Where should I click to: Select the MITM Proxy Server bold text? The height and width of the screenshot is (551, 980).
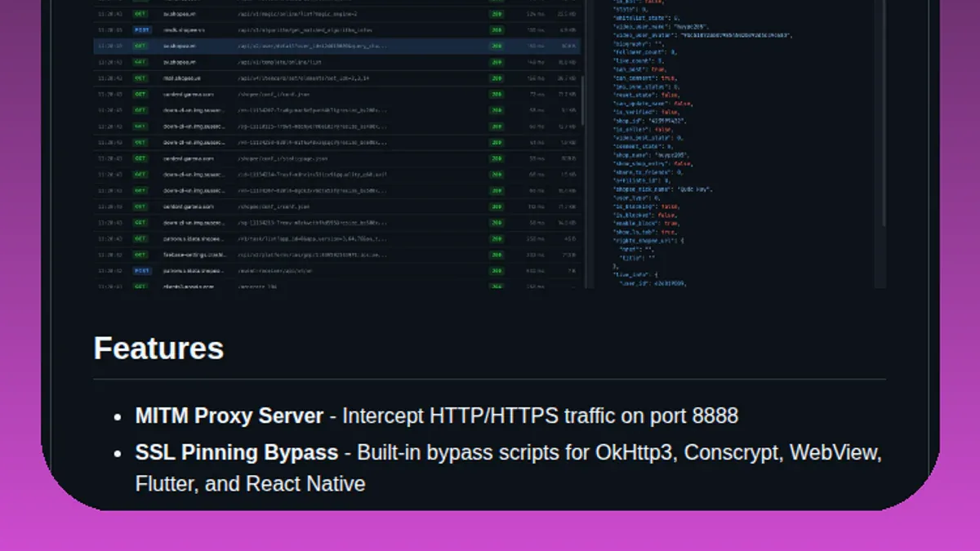[229, 415]
